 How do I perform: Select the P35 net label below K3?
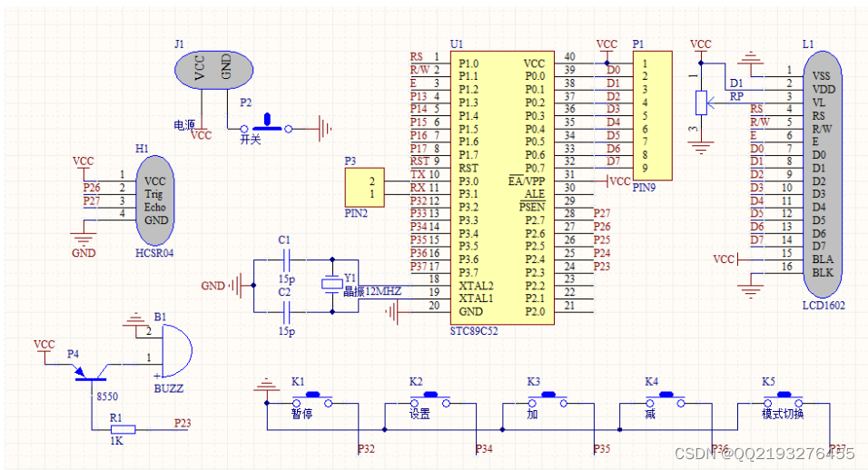pyautogui.click(x=602, y=449)
